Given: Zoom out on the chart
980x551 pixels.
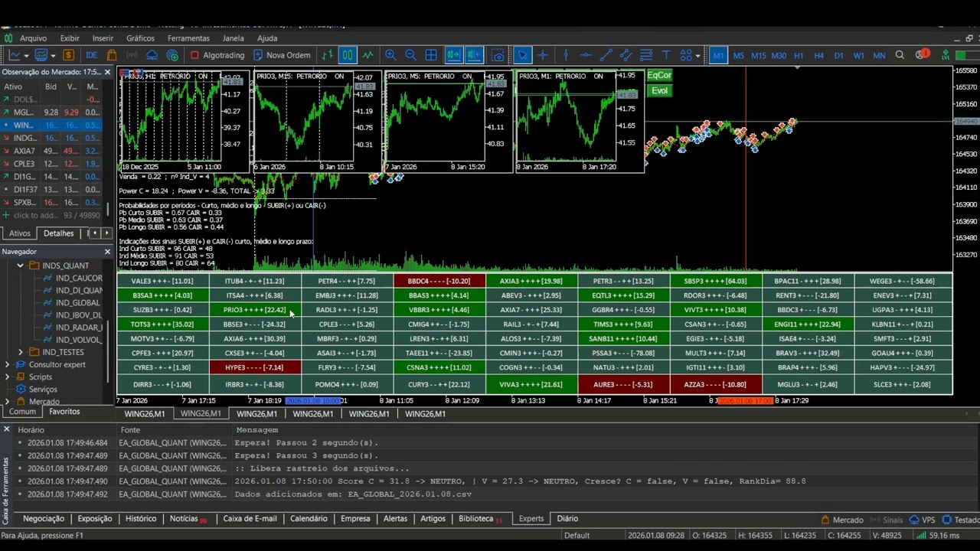Looking at the screenshot, I should 410,55.
